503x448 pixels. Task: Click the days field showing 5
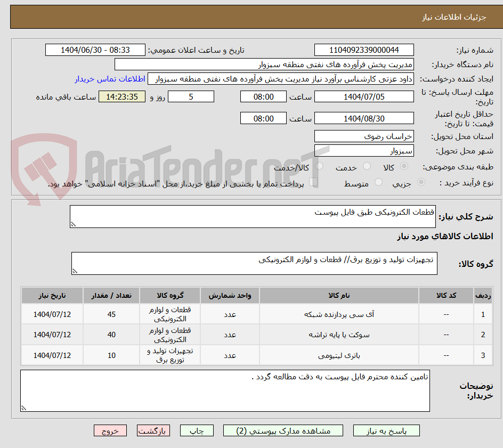[191, 96]
